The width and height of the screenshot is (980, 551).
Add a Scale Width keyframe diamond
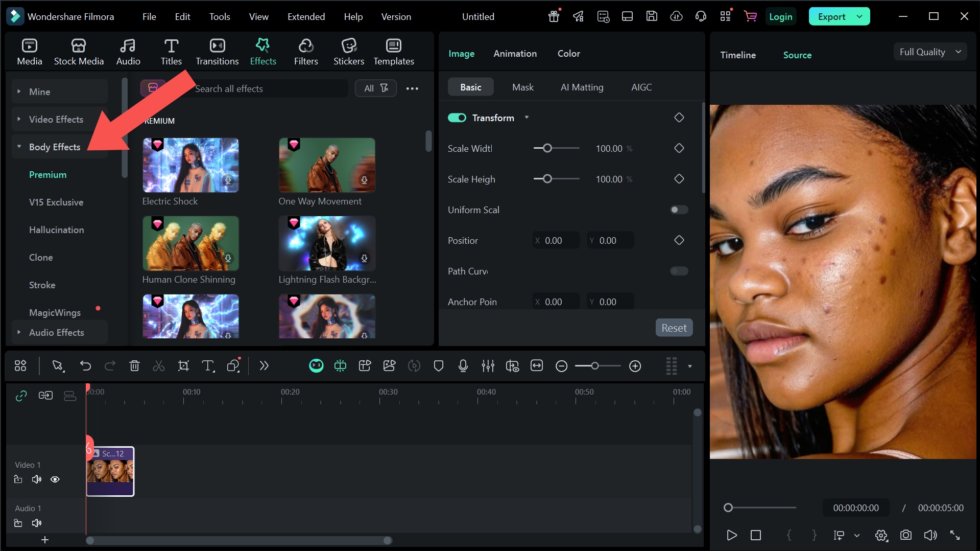tap(679, 148)
